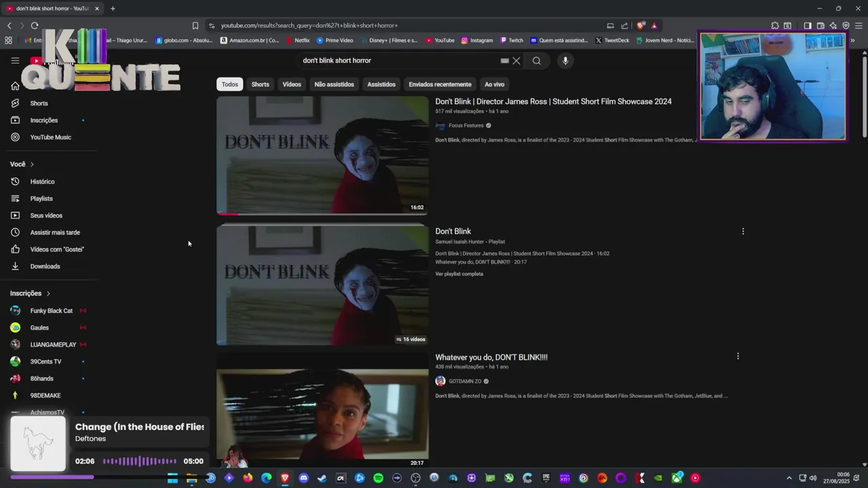Open Inscrições in the sidebar
This screenshot has height=488, width=868.
point(44,120)
